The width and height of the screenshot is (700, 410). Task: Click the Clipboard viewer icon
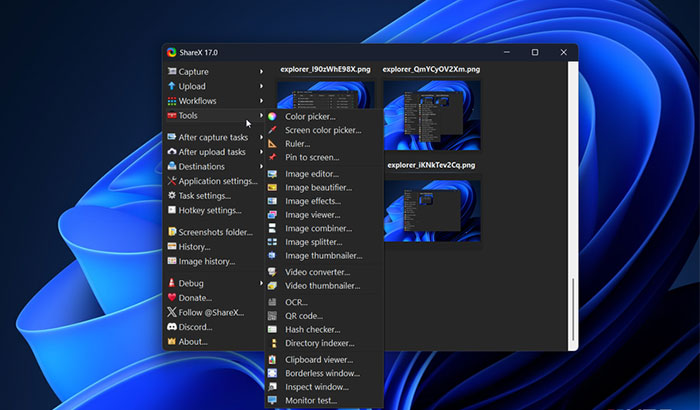tap(272, 360)
